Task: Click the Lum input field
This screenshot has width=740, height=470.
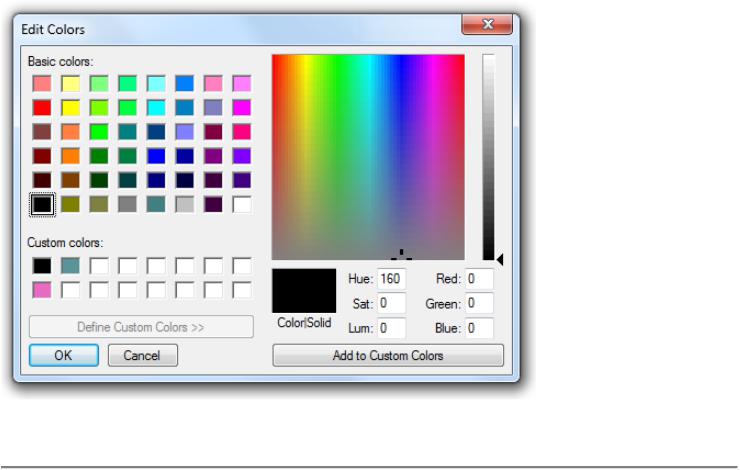Action: coord(391,328)
